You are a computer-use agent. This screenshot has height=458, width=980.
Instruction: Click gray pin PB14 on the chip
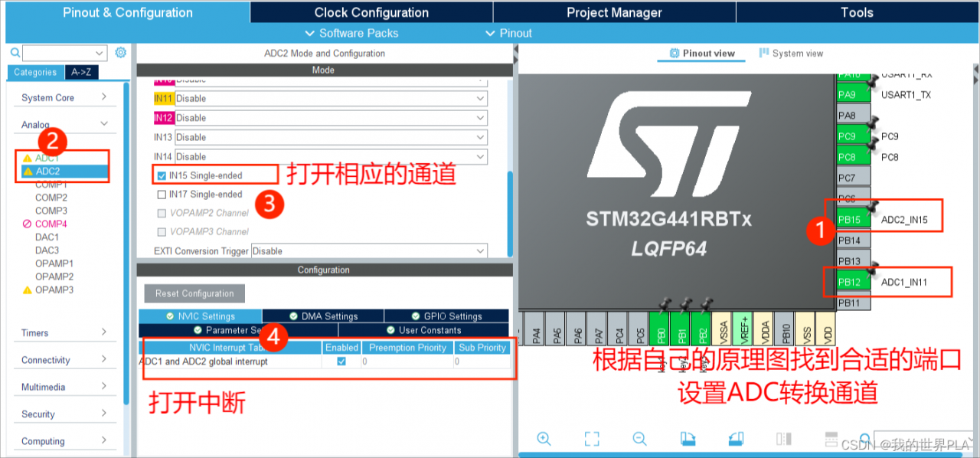[853, 240]
